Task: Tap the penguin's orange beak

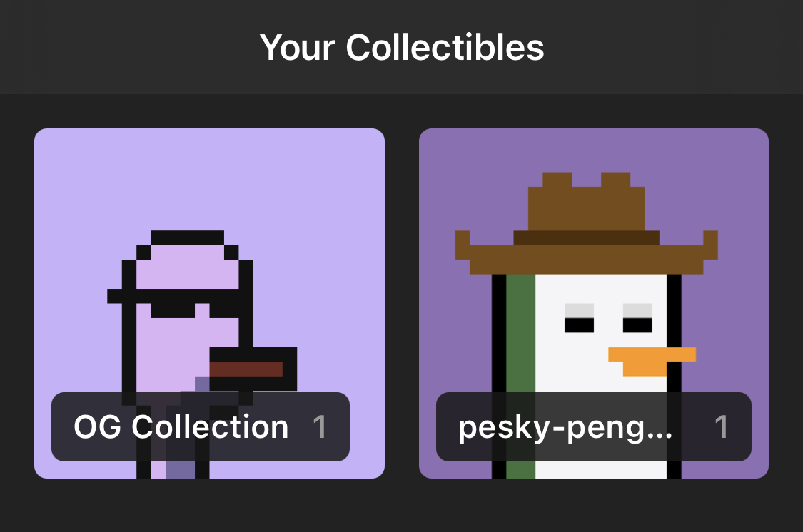Action: coord(652,361)
